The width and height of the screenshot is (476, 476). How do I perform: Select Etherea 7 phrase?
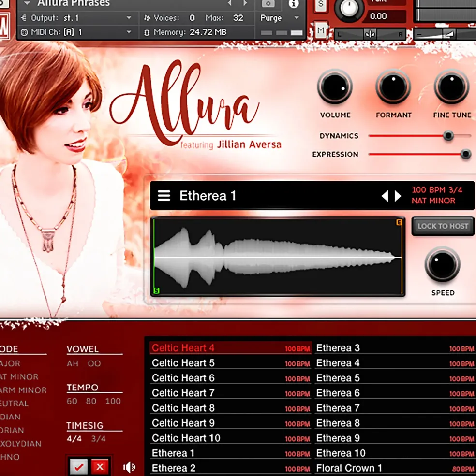(395, 408)
